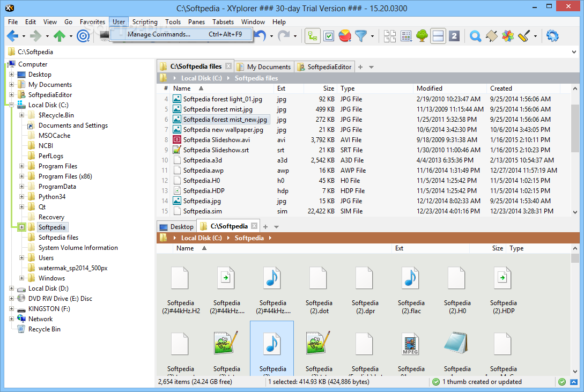The width and height of the screenshot is (584, 392).
Task: Click upper pane vertical scrollbar thumb
Action: click(575, 129)
